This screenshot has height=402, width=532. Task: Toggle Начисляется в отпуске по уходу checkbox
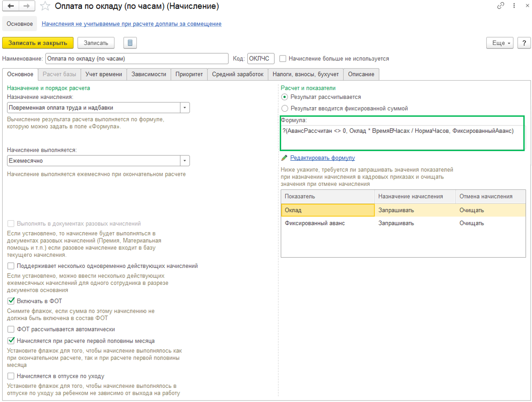pyautogui.click(x=11, y=376)
